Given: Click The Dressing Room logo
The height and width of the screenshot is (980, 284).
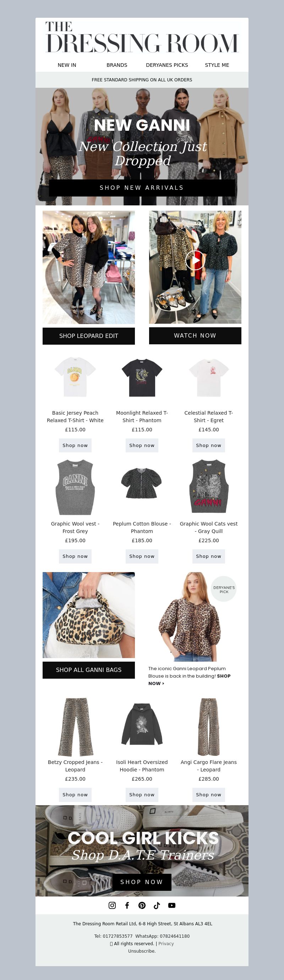Looking at the screenshot, I should (x=142, y=37).
